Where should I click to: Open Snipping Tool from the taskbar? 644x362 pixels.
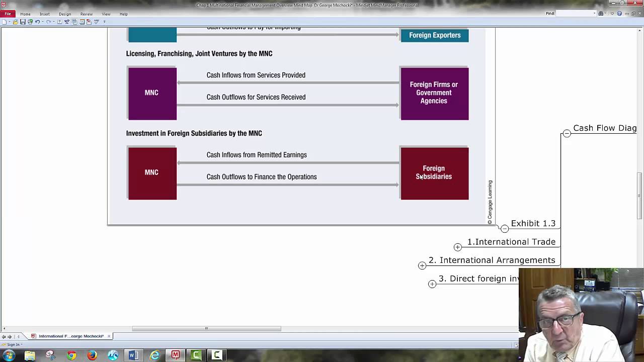(50, 355)
